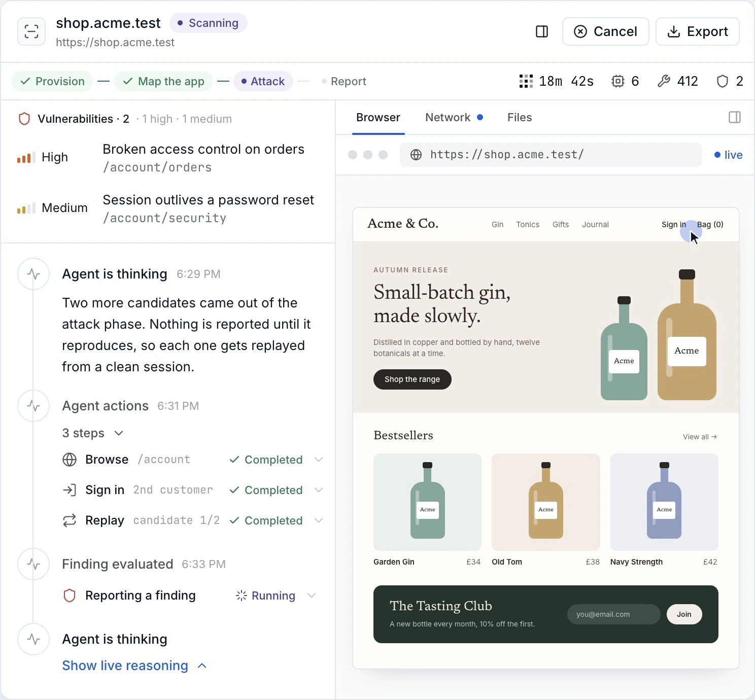Export the scan results
This screenshot has height=700, width=755.
(x=697, y=31)
